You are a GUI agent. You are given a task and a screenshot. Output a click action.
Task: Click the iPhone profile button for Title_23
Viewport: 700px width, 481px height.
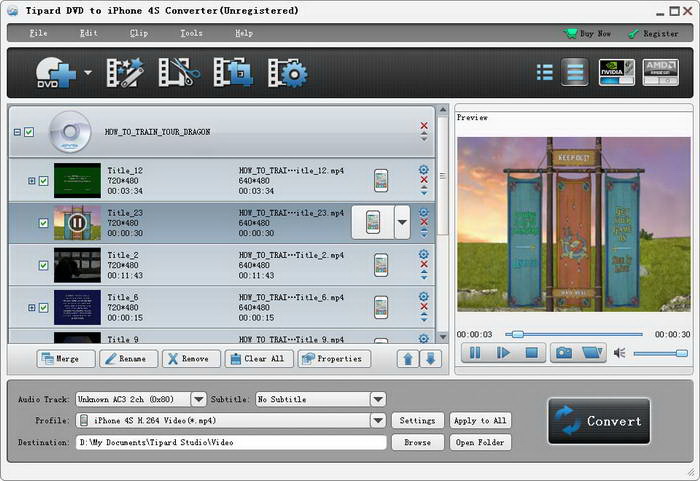click(373, 222)
